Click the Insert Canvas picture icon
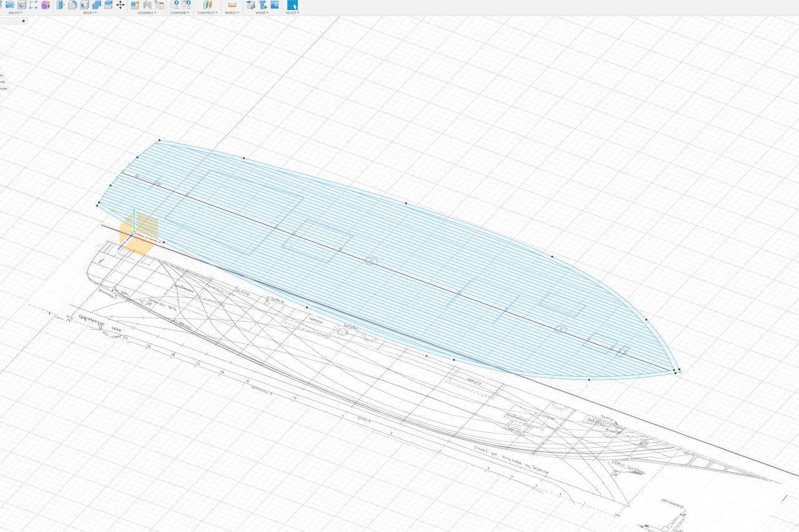The image size is (799, 532). point(275,5)
